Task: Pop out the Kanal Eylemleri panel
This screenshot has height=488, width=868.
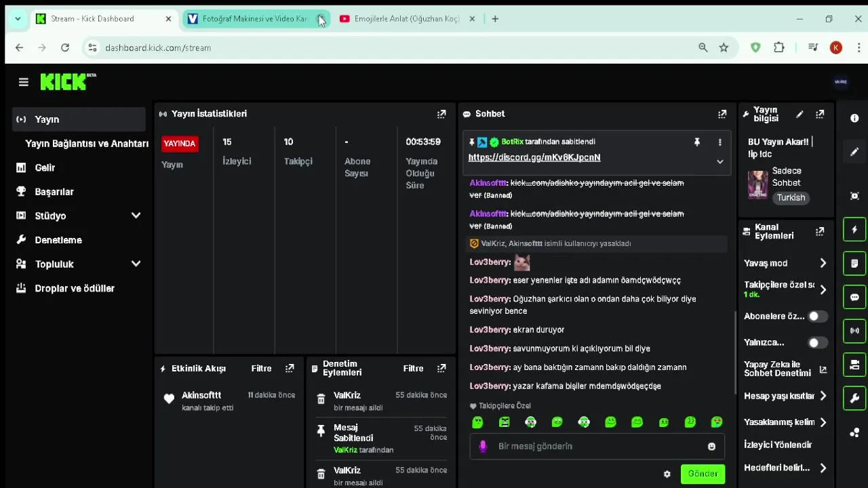Action: [820, 232]
